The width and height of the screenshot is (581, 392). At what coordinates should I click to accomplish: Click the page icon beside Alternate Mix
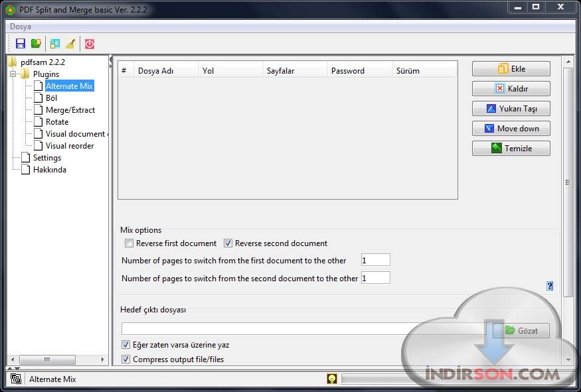coord(38,86)
